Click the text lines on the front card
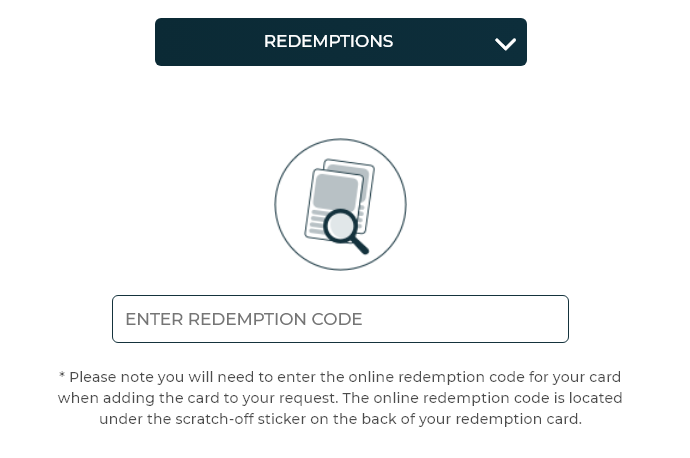This screenshot has height=458, width=690. (318, 222)
